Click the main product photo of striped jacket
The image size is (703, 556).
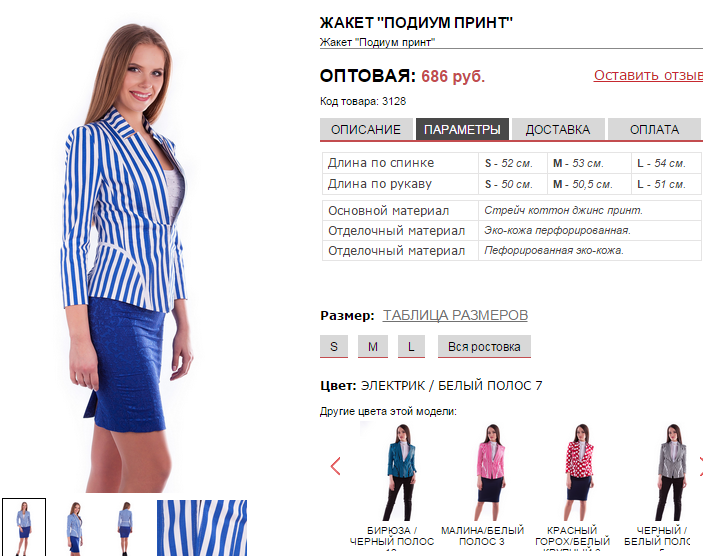(128, 258)
